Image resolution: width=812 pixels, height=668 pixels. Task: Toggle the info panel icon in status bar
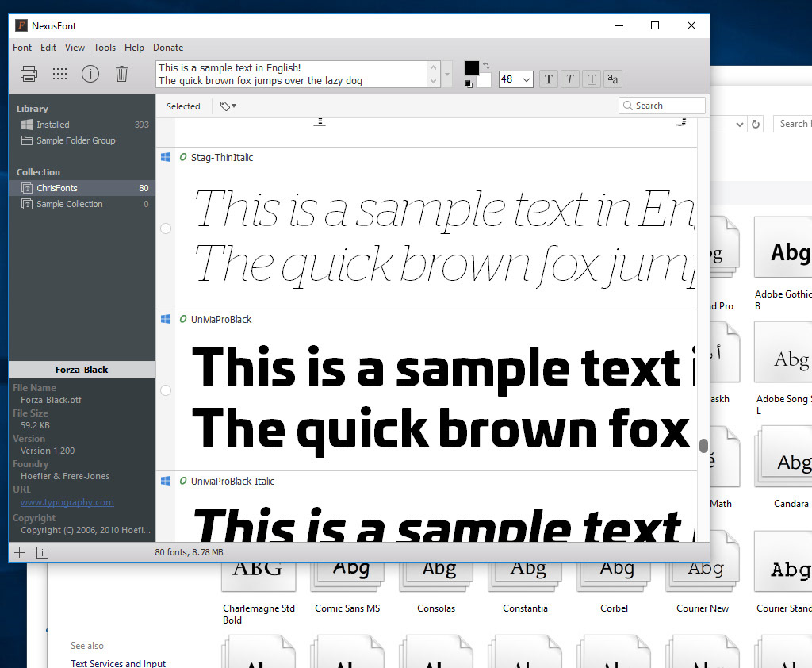click(43, 552)
